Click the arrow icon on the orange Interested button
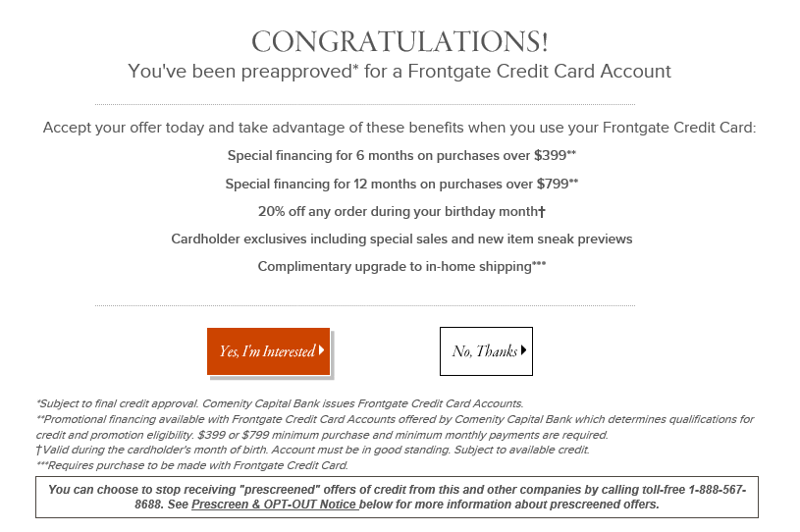This screenshot has height=532, width=800. click(x=321, y=350)
